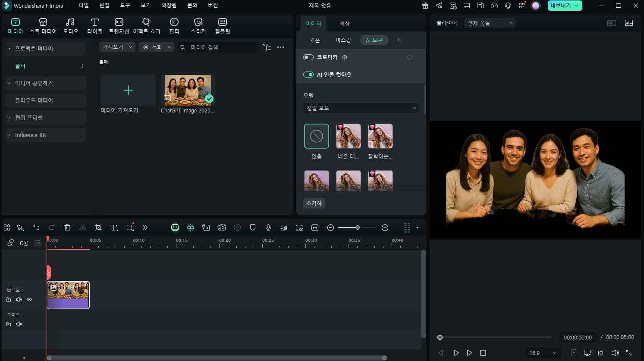Play the preview with the play button

coord(469,353)
